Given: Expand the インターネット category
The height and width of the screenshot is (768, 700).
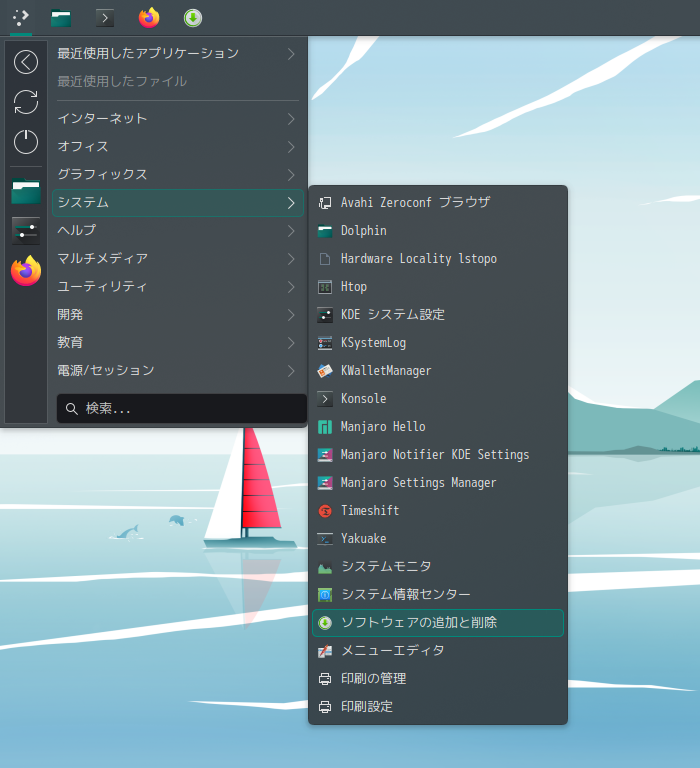Looking at the screenshot, I should tap(178, 119).
